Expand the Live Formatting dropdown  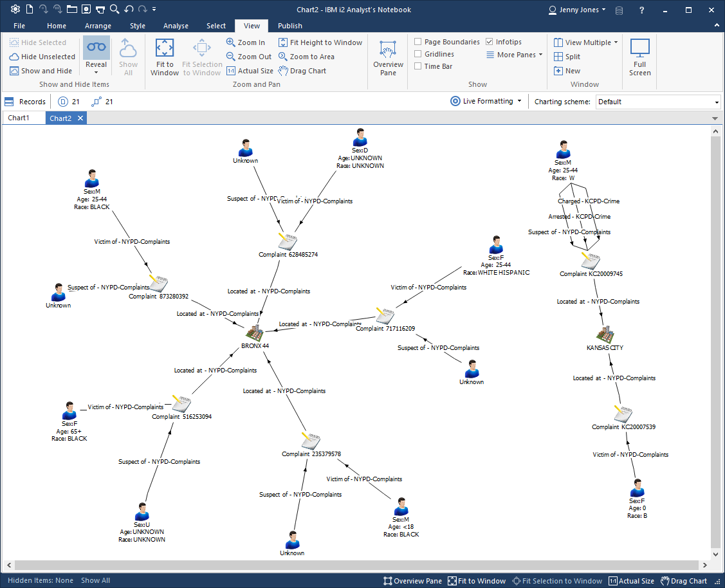(519, 101)
